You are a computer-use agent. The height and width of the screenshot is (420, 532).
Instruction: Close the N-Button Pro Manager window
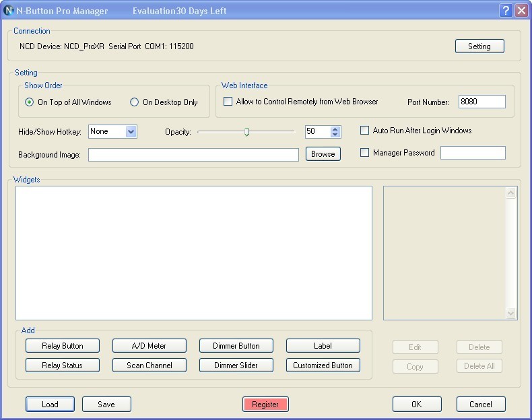click(x=521, y=11)
